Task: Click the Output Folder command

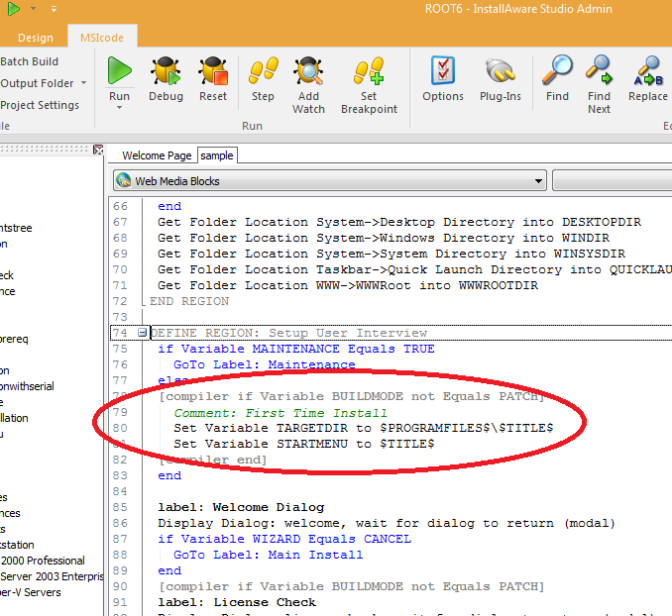Action: pyautogui.click(x=37, y=83)
